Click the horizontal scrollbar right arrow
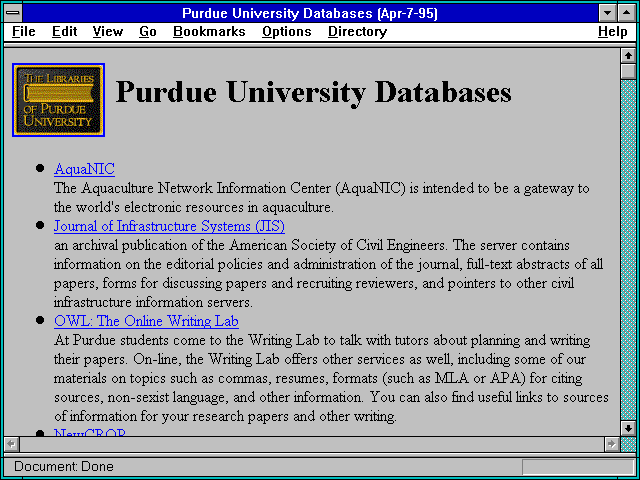Viewport: 640px width, 480px height. [611, 444]
